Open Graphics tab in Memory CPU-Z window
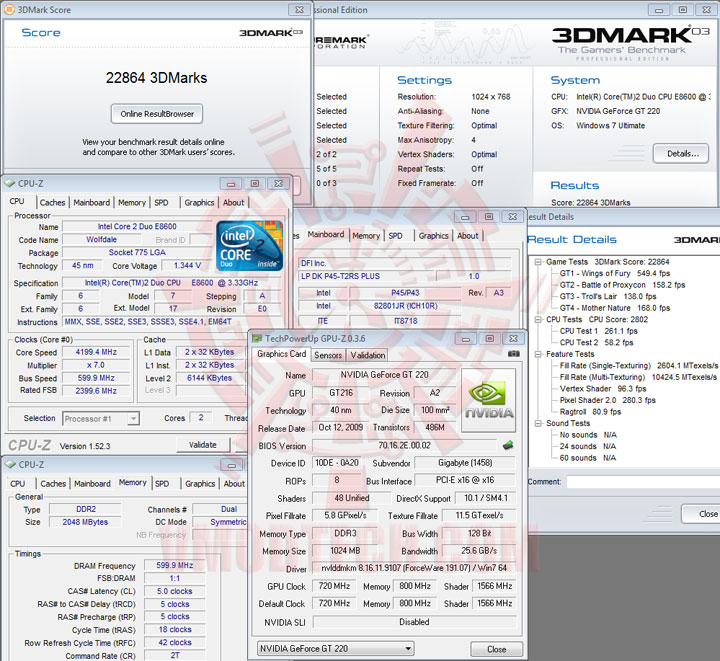Image resolution: width=720 pixels, height=661 pixels. (200, 484)
